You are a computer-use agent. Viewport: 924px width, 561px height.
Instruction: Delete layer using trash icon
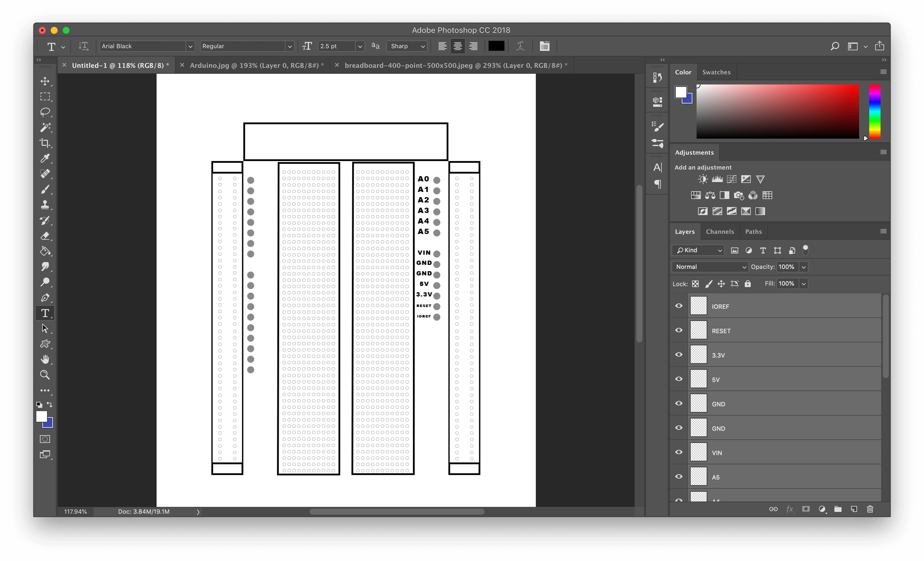(870, 509)
